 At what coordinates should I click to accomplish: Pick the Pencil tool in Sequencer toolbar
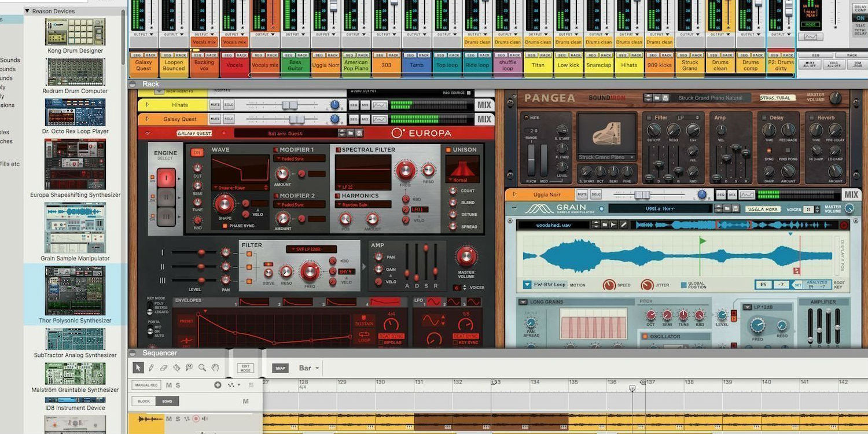[x=151, y=367]
